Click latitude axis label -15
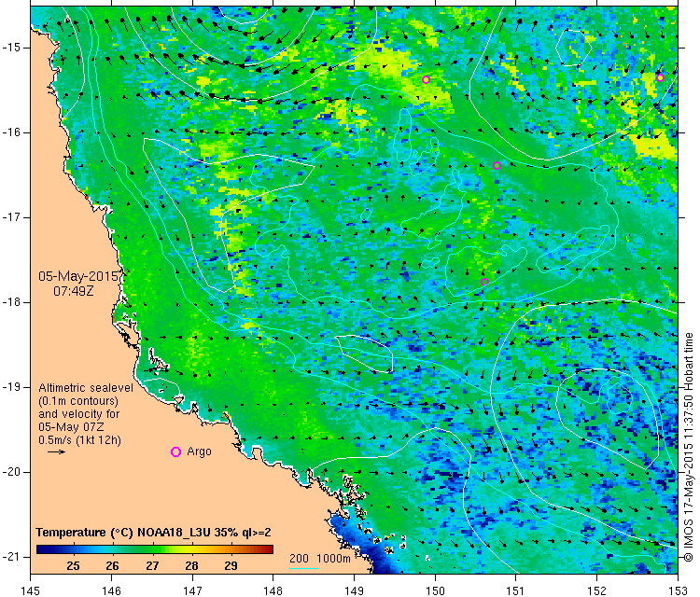This screenshot has width=700, height=597. pos(10,48)
